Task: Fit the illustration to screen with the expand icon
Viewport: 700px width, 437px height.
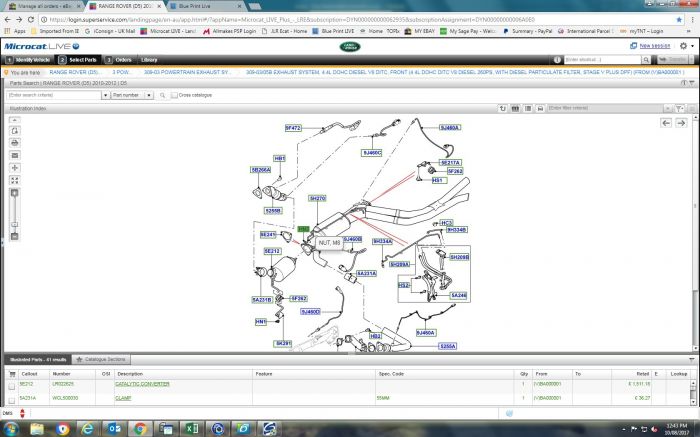Action: (15, 180)
